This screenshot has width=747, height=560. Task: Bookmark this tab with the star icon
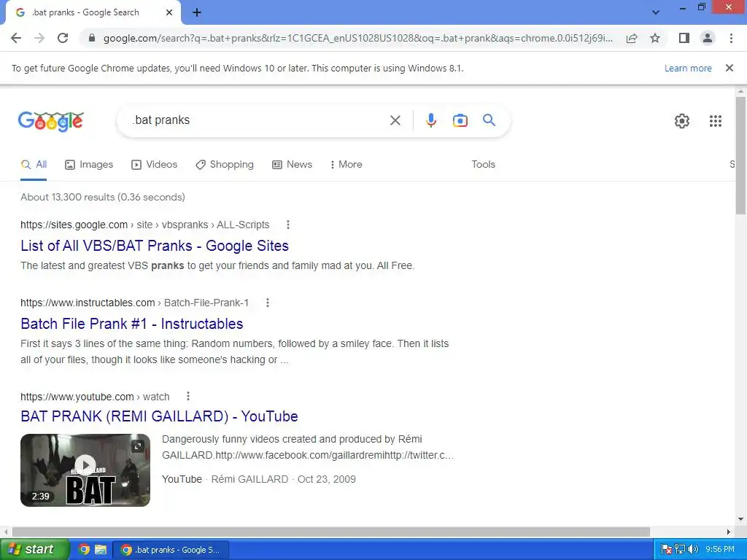click(x=655, y=38)
